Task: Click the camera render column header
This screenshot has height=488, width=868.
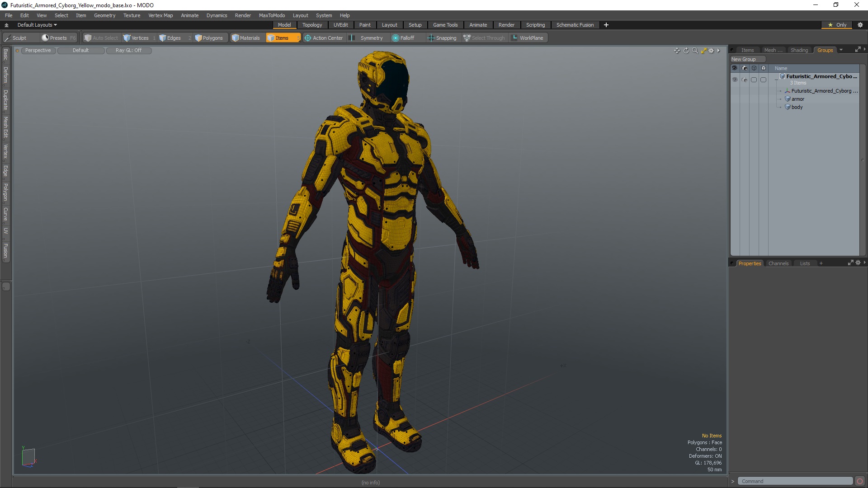Action: click(745, 68)
